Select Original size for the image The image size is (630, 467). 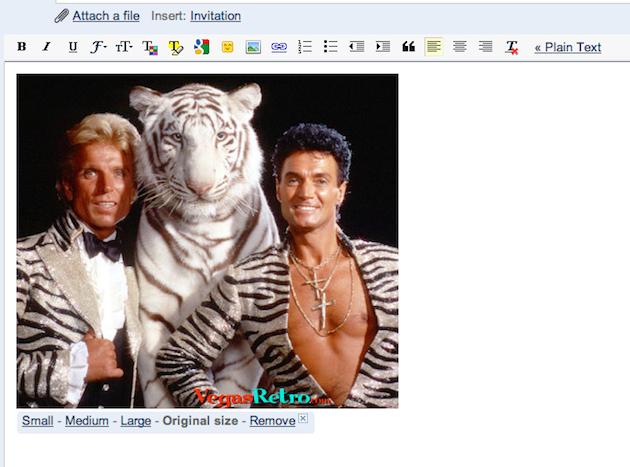coord(200,421)
